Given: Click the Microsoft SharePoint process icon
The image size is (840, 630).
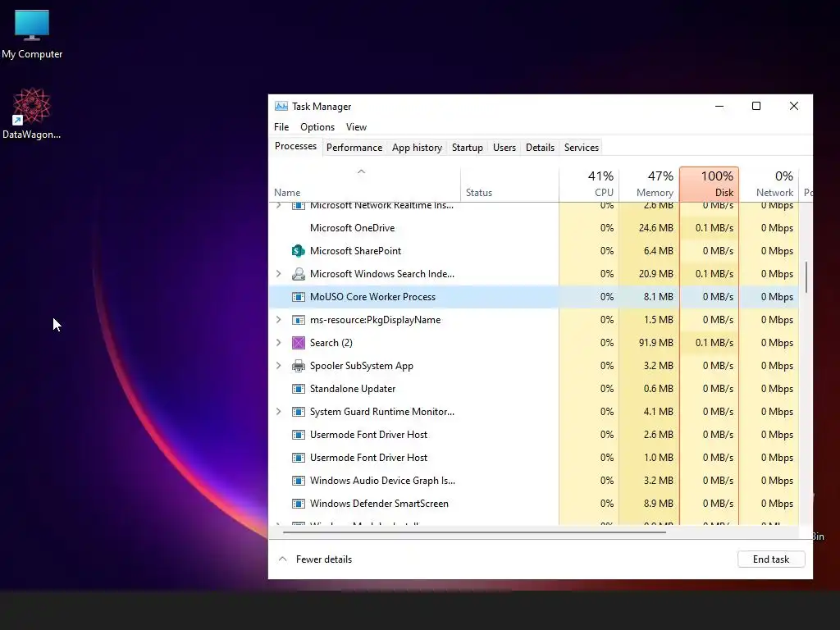Looking at the screenshot, I should pos(298,251).
